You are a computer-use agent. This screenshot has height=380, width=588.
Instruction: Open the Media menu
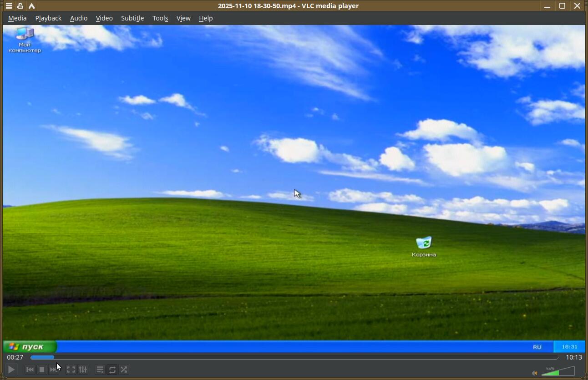pos(17,18)
